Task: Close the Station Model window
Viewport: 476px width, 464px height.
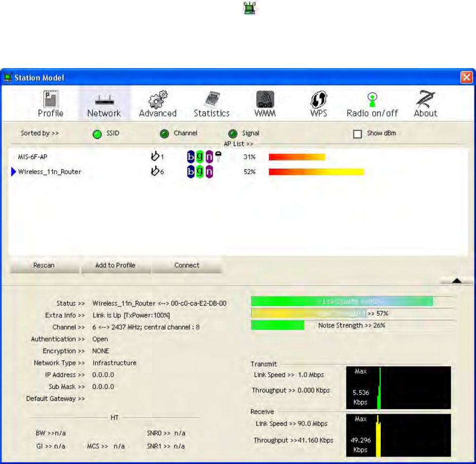Action: pos(467,77)
